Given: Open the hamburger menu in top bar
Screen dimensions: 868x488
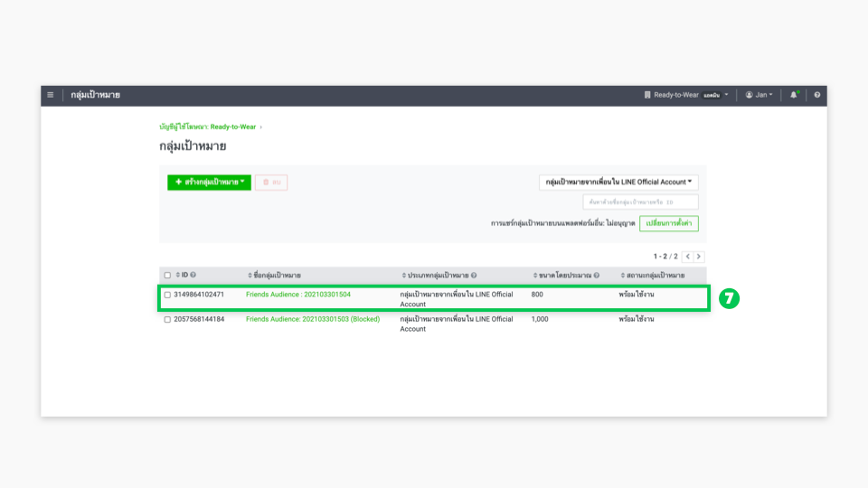Looking at the screenshot, I should [51, 95].
